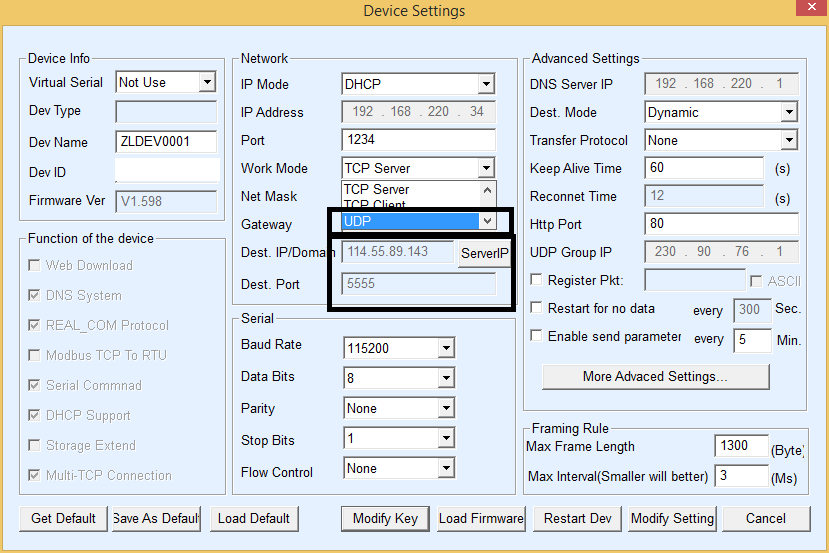Select UDP in Work Mode list
This screenshot has width=829, height=553.
click(408, 221)
